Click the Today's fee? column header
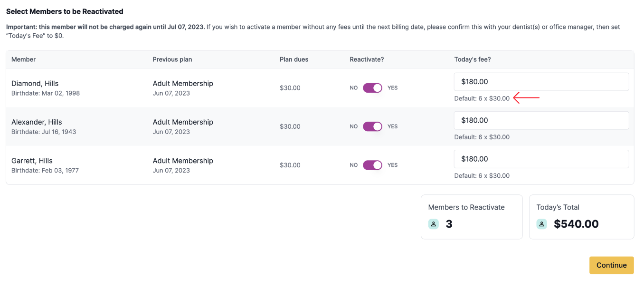This screenshot has height=290, width=644. [473, 59]
